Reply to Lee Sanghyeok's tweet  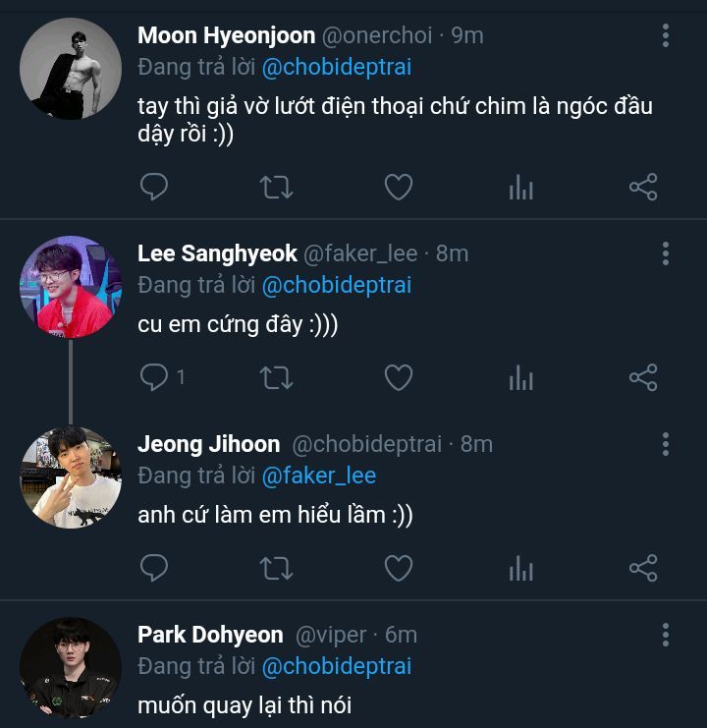tap(154, 377)
